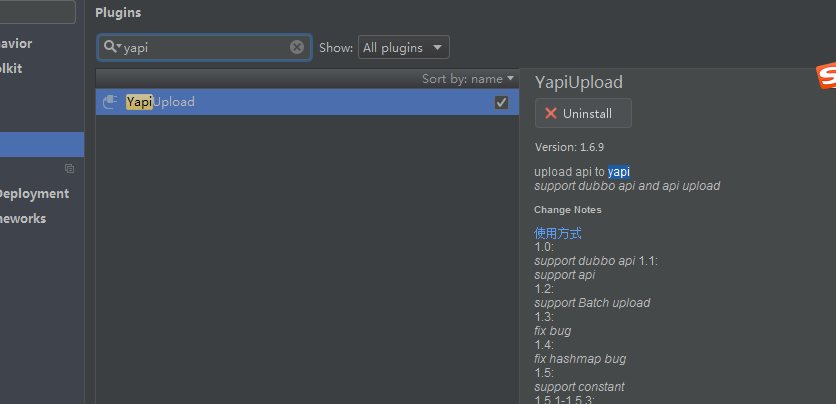
Task: Click the 'support dubbo api and api upload' line
Action: click(627, 185)
